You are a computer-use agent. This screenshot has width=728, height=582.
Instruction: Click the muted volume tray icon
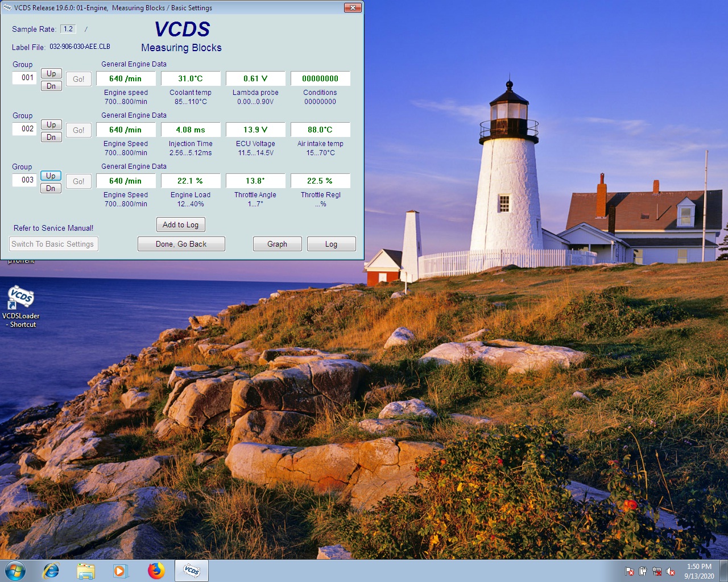671,571
